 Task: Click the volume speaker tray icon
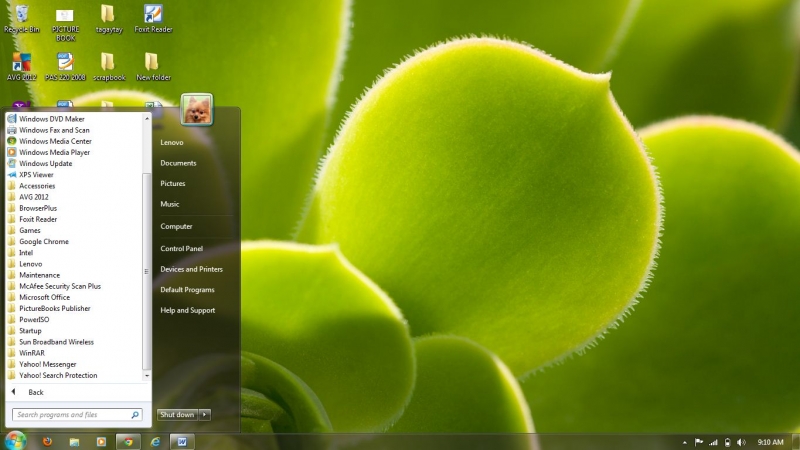pos(741,441)
